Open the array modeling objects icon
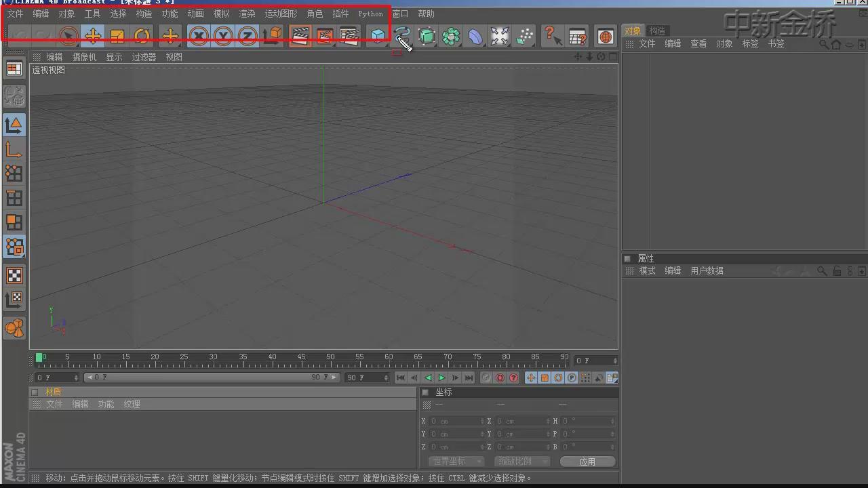 (451, 36)
